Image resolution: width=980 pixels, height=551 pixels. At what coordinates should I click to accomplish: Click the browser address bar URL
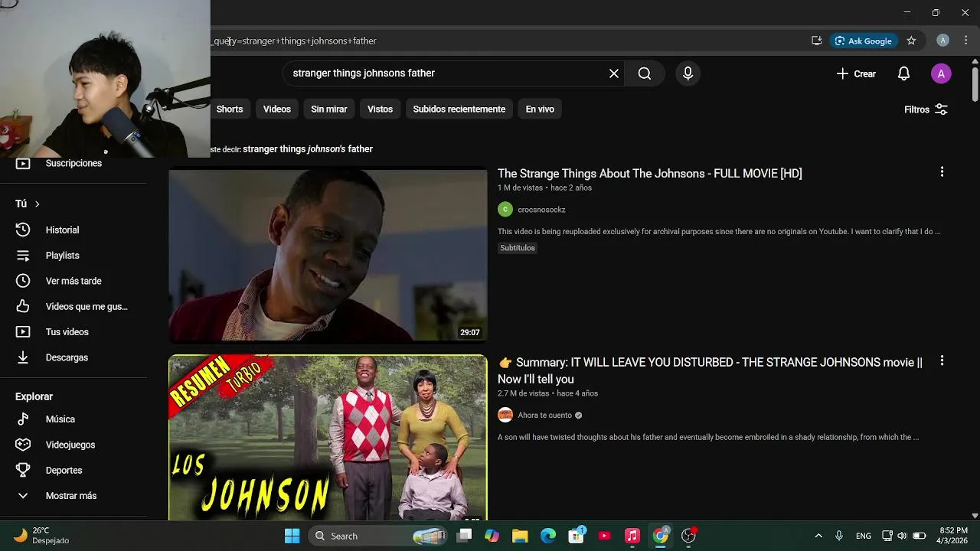[295, 41]
